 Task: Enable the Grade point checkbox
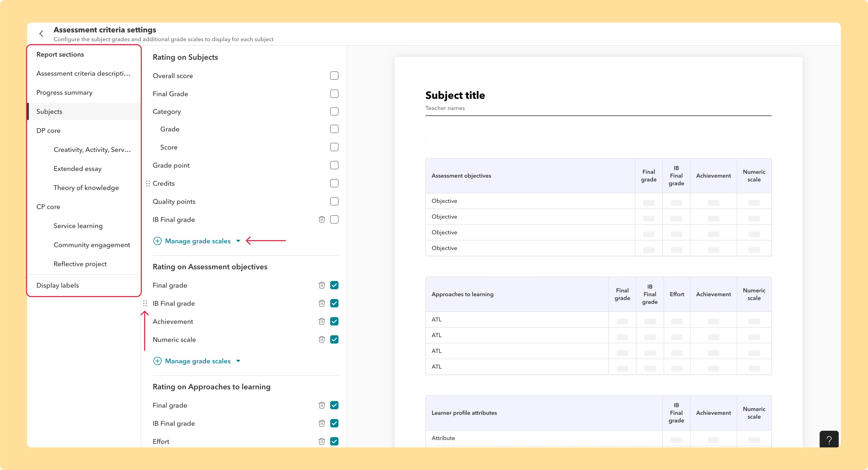point(334,165)
